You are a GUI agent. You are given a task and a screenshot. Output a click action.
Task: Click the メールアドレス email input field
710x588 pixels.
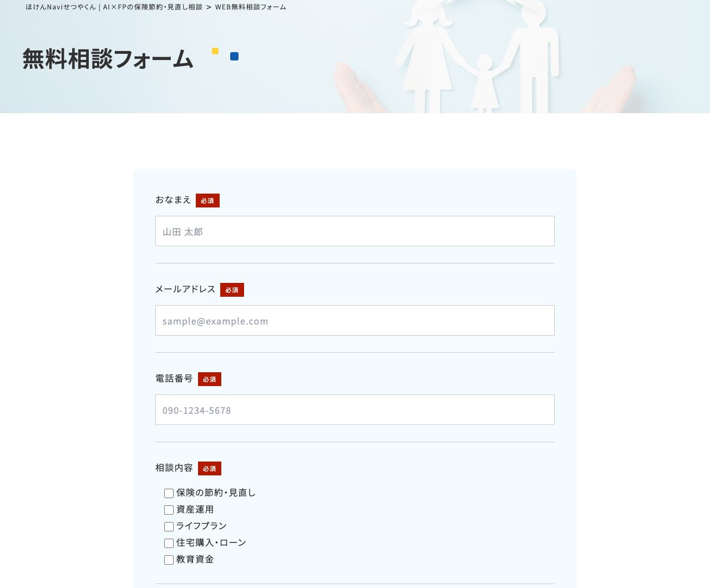(x=355, y=321)
